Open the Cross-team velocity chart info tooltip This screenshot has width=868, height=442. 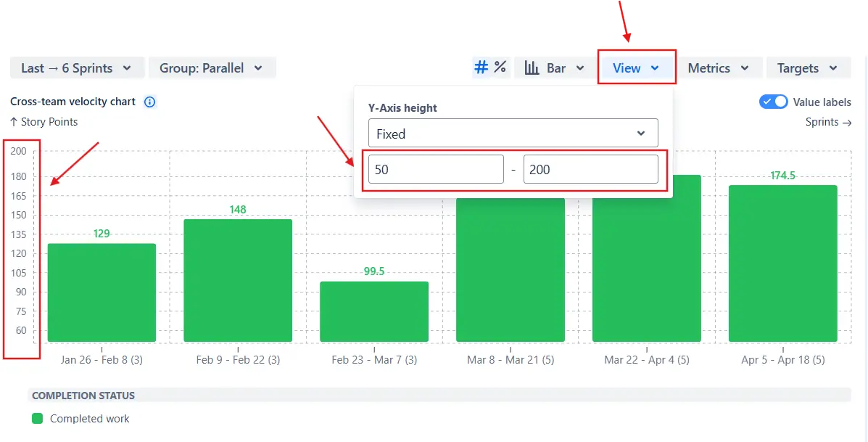149,102
